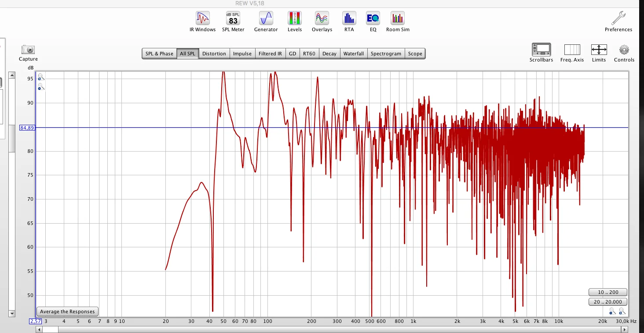Viewport: 644px width, 333px height.
Task: Set range to 20 .. 20.000
Action: coord(608,302)
